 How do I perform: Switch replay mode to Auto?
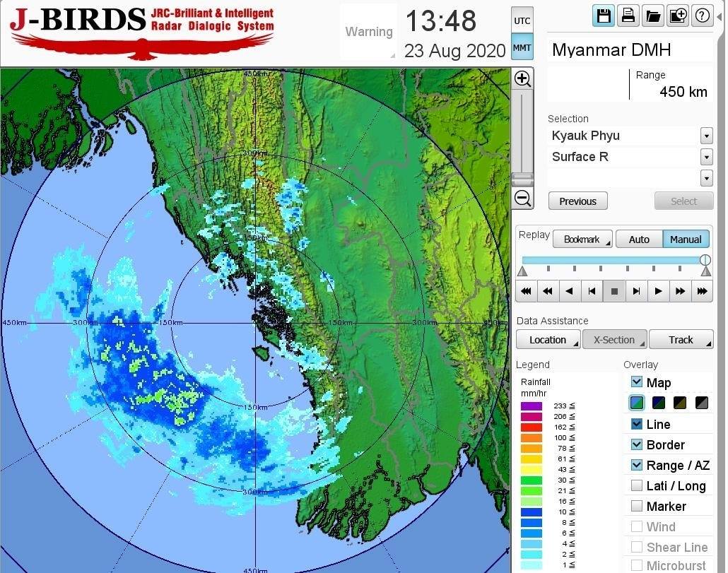(638, 240)
